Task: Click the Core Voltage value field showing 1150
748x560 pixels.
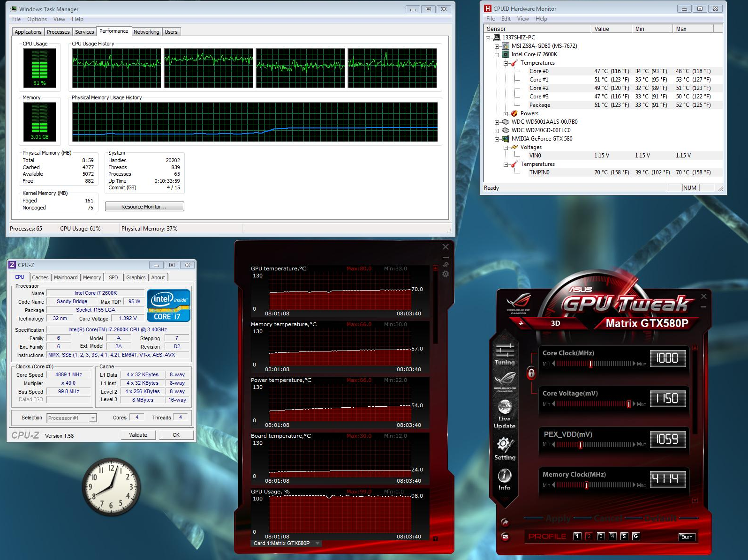Action: click(668, 399)
